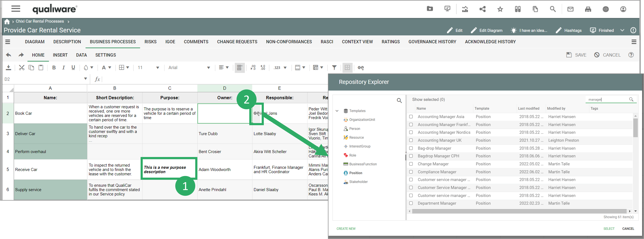Click CREATE NEW in Repository Explorer

point(346,229)
